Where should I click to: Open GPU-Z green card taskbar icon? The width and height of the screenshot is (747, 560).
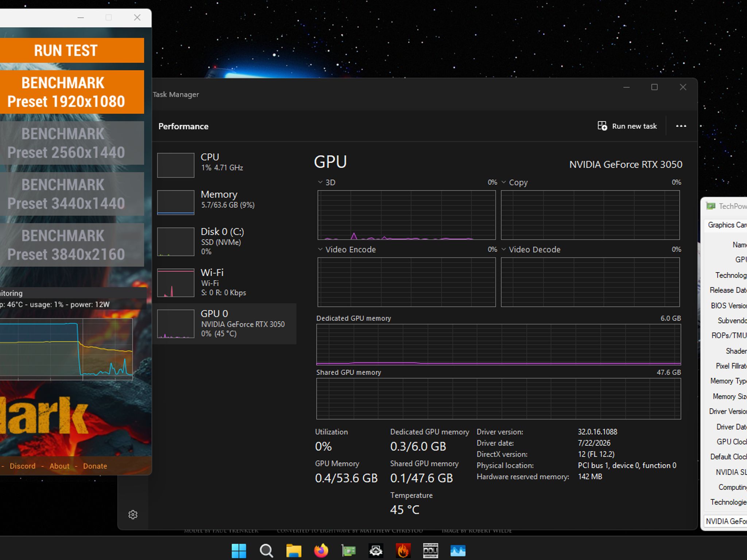click(348, 551)
